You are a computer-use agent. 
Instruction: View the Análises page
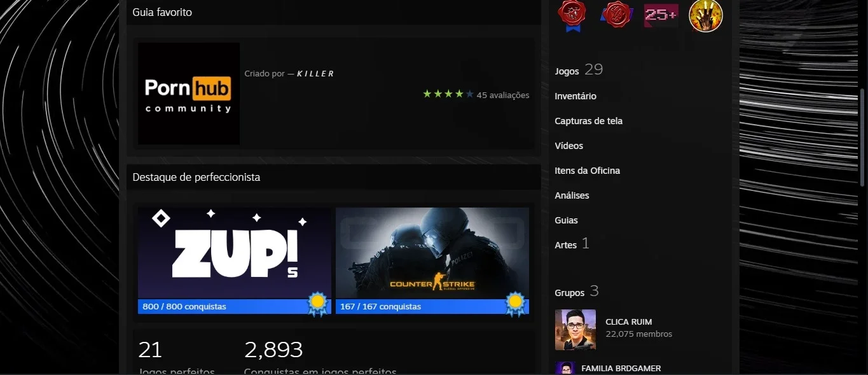click(572, 195)
